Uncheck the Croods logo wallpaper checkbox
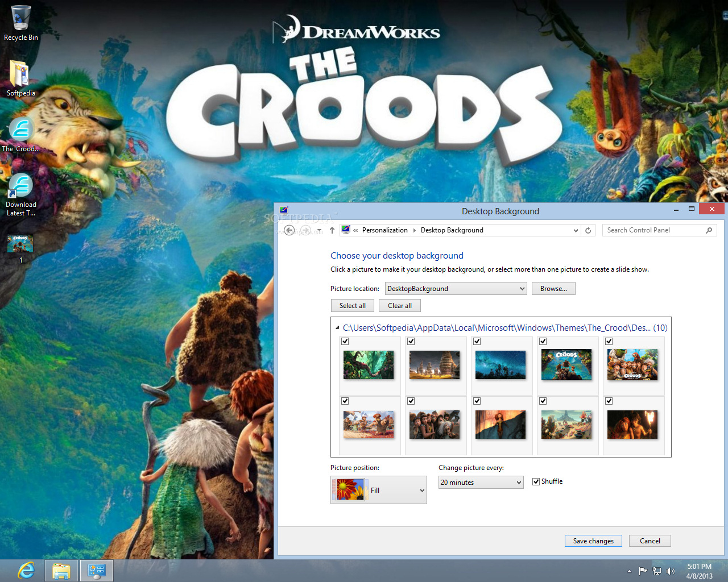 (x=543, y=342)
